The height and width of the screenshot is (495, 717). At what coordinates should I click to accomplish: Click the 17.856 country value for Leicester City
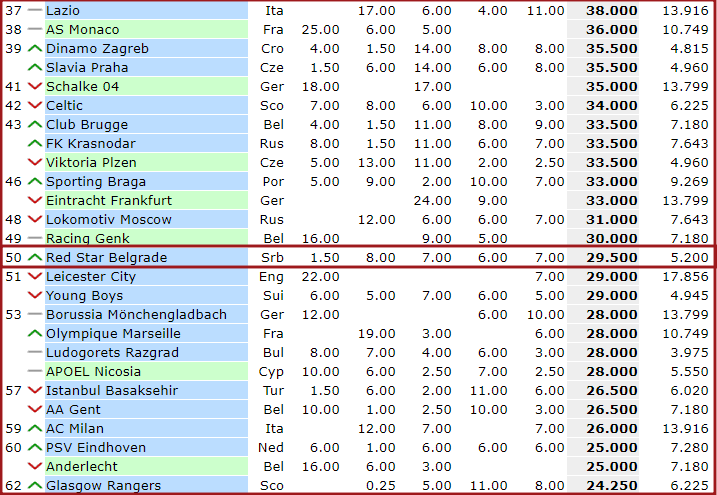[x=685, y=277]
